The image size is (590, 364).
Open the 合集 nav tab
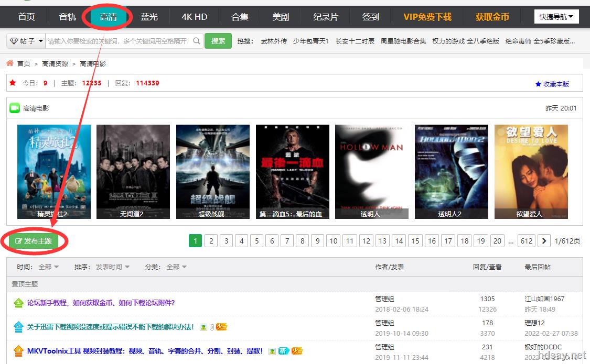pos(240,17)
